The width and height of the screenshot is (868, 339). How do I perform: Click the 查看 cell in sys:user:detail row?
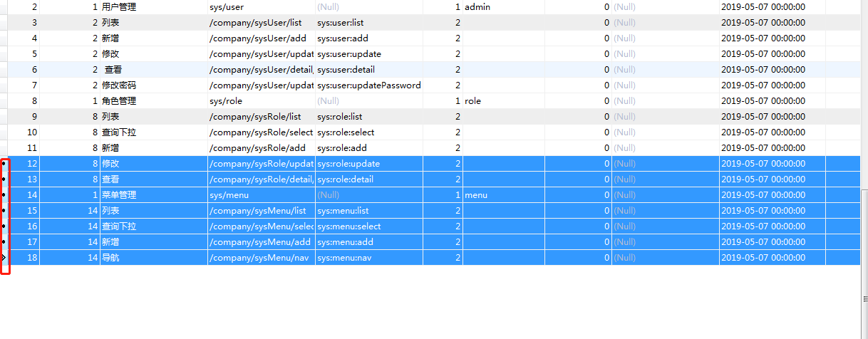[x=154, y=70]
